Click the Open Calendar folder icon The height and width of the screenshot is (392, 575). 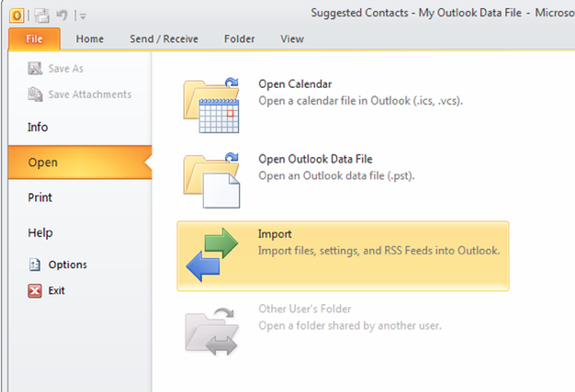[x=212, y=106]
